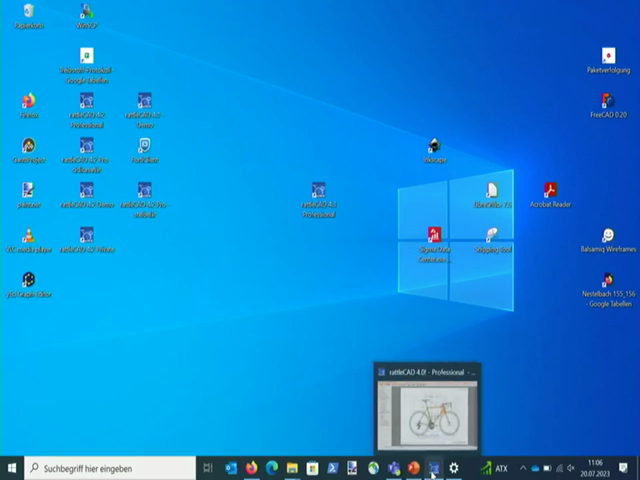Click the Suchbegriff hier eingeben search box
The image size is (640, 480).
click(110, 468)
